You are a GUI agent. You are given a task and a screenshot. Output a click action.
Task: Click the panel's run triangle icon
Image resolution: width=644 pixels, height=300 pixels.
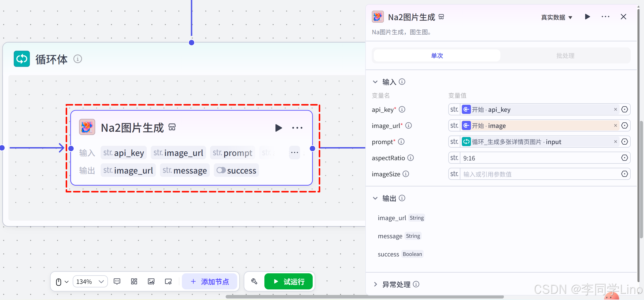587,17
